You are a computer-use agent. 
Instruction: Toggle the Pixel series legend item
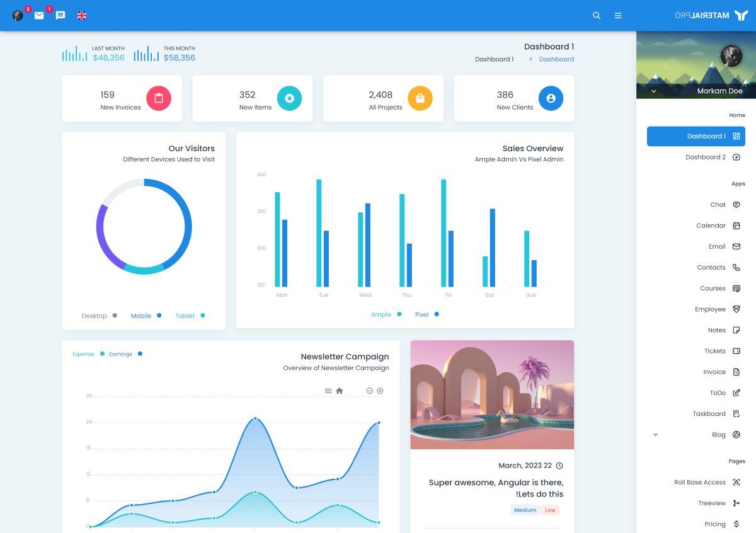pos(427,314)
